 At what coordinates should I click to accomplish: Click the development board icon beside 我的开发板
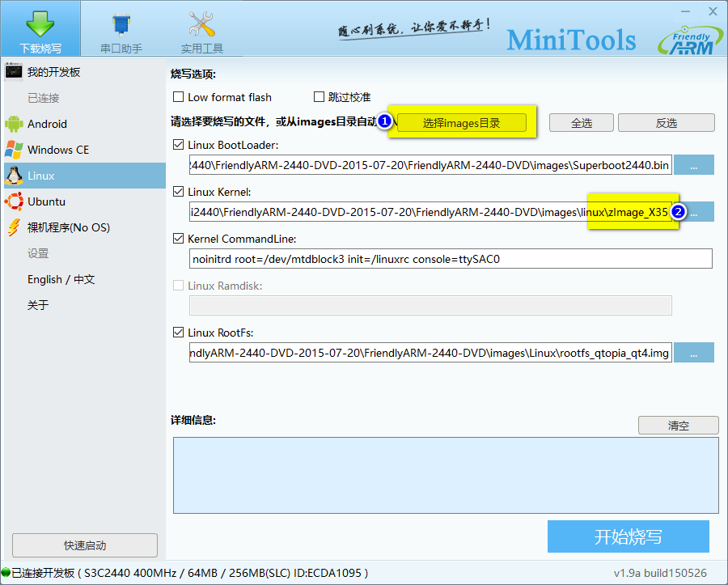(x=14, y=72)
